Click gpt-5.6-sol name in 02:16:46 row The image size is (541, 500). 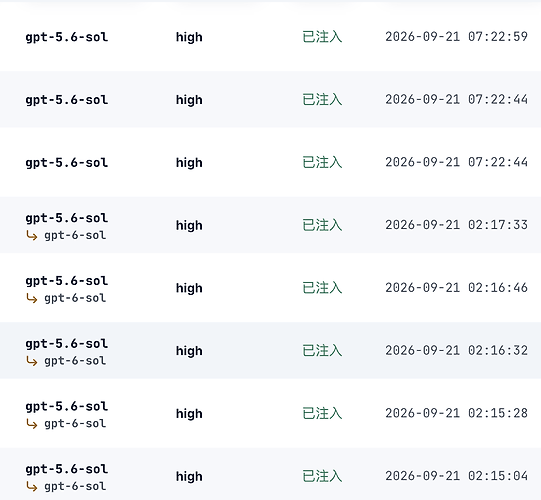(x=67, y=281)
